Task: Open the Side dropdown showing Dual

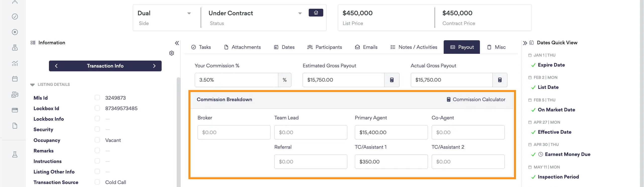Action: pos(164,13)
